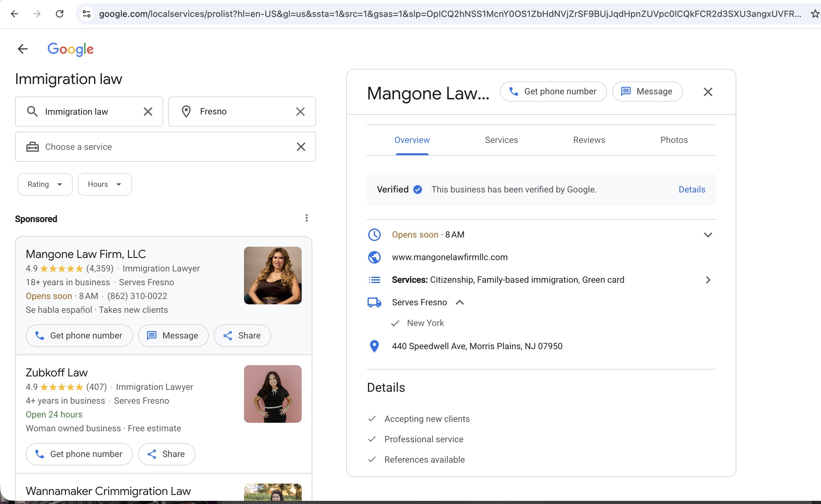Click Message in the details panel header
Image resolution: width=821 pixels, height=504 pixels.
click(647, 92)
